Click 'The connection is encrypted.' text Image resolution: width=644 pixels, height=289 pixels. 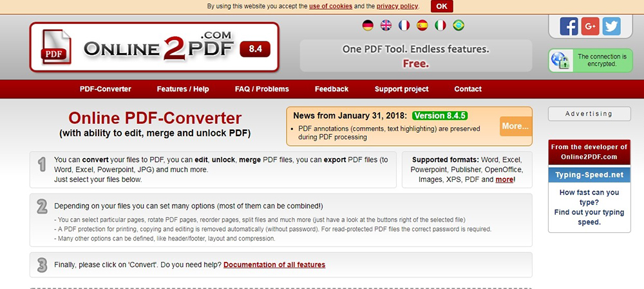tap(602, 61)
